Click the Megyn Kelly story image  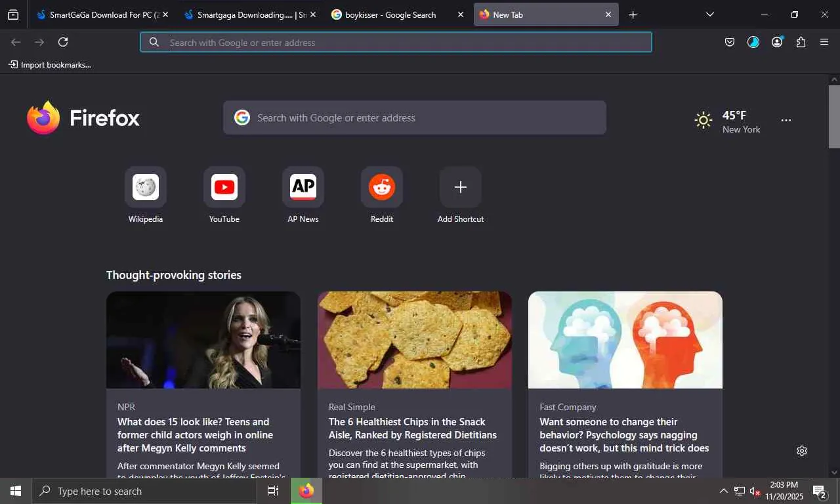pos(203,340)
